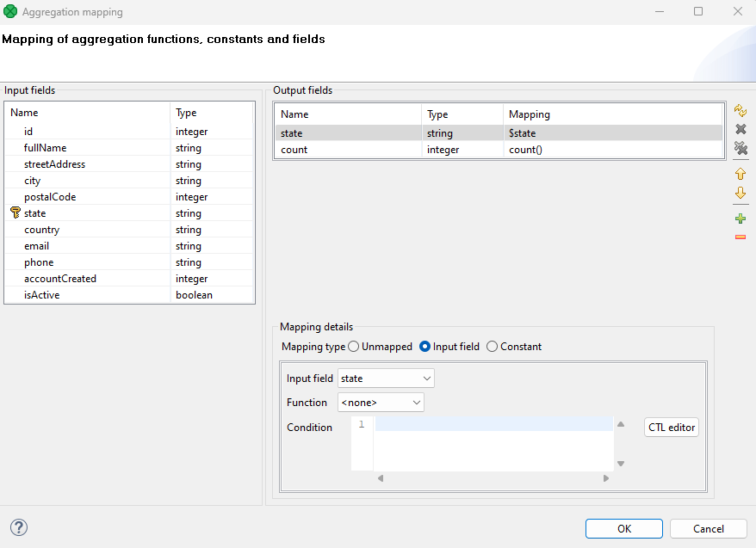The width and height of the screenshot is (756, 548).
Task: Select the Constant mapping type
Action: [x=490, y=346]
